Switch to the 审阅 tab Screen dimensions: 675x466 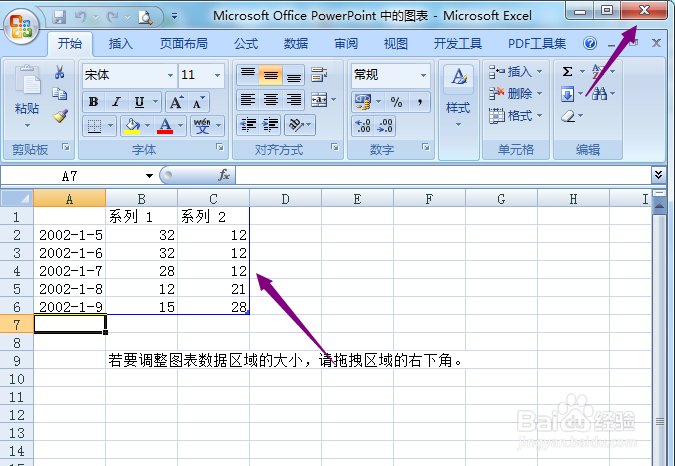tap(346, 43)
